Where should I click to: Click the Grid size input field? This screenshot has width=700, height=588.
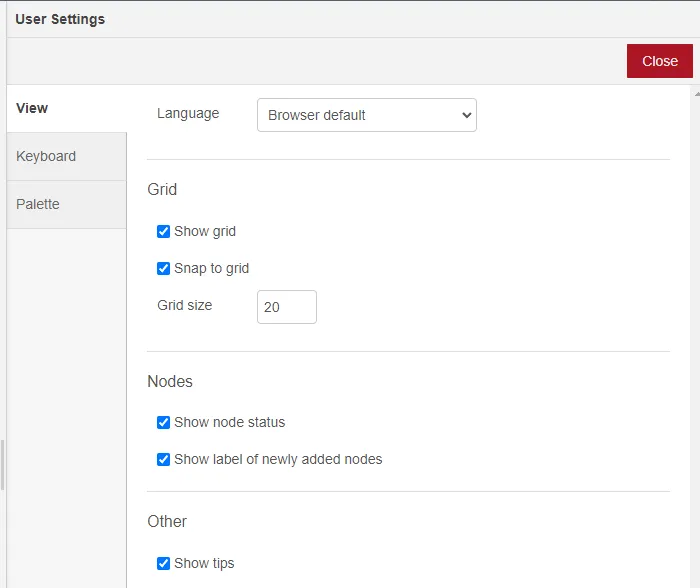click(x=287, y=307)
